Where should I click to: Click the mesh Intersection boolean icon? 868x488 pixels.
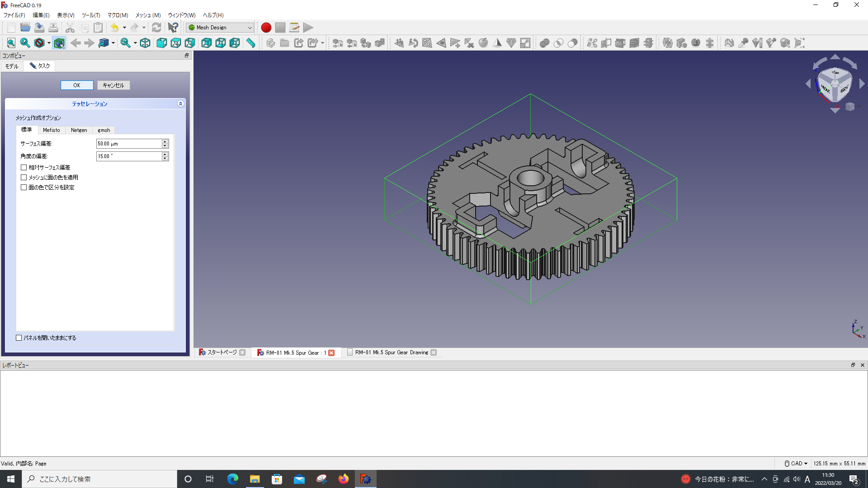pos(558,43)
